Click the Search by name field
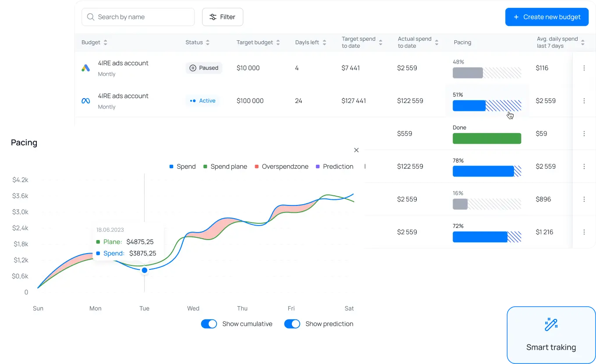 tap(138, 17)
